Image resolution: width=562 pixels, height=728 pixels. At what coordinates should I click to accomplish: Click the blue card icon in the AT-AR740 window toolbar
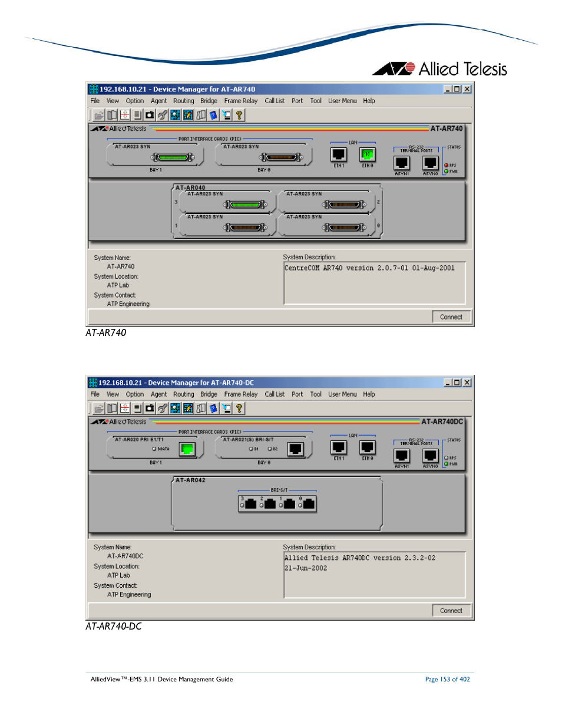pos(213,115)
